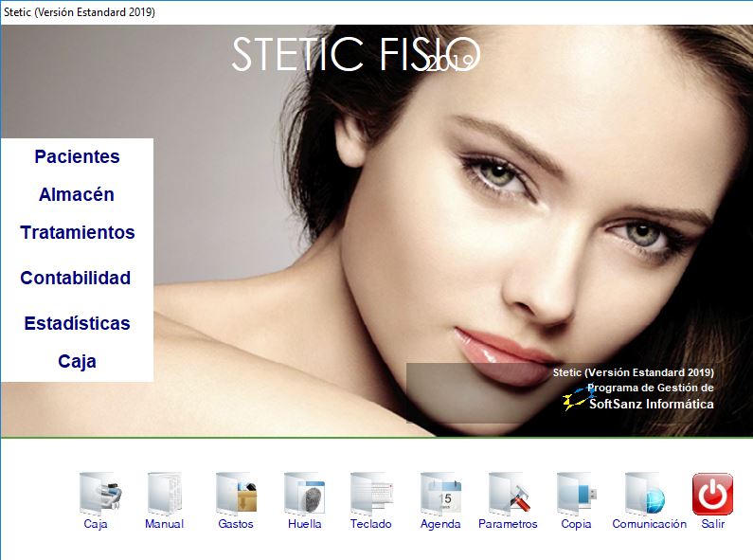Click the Copia USB backup icon
This screenshot has height=560, width=753.
tap(576, 494)
